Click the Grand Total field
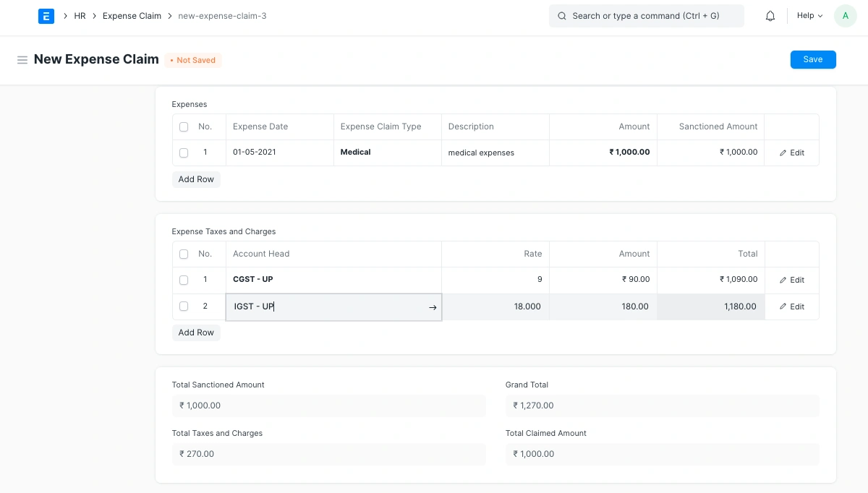This screenshot has height=493, width=868. pos(662,406)
